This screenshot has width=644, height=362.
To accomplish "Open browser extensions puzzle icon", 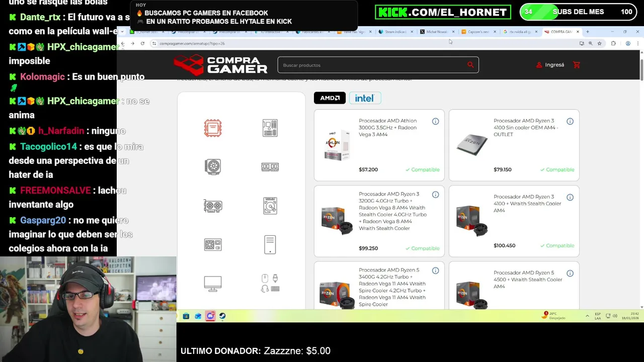I will 613,44.
